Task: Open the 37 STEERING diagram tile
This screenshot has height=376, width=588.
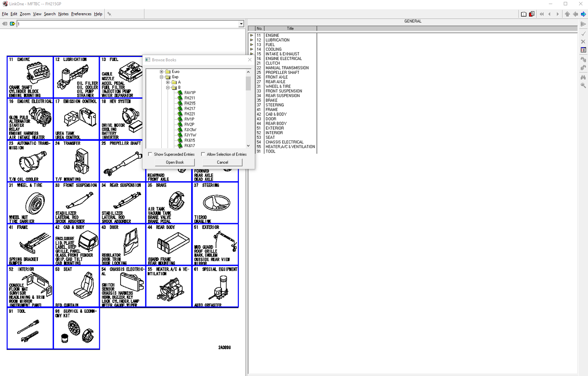Action: point(215,203)
